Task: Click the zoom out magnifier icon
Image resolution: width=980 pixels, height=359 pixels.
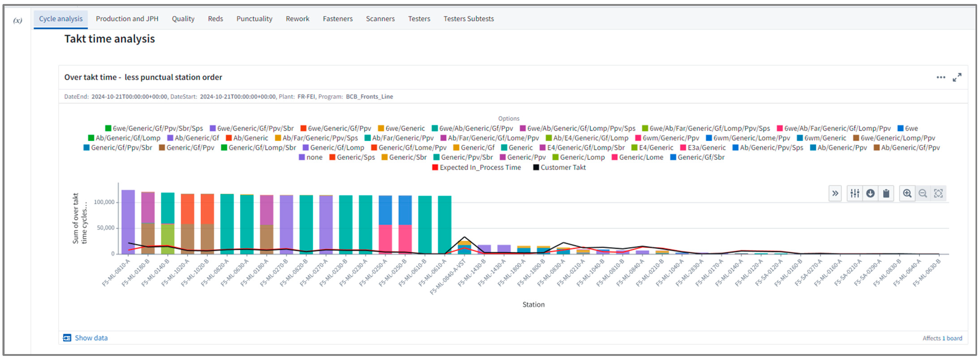Action: (x=922, y=193)
